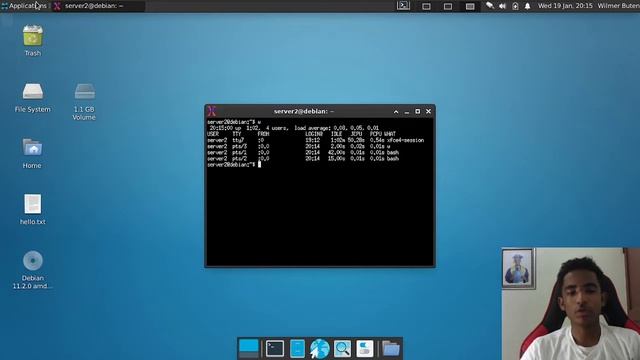Click the clock showing Wed 19 Jan, 20:15
This screenshot has width=640, height=360.
point(565,6)
